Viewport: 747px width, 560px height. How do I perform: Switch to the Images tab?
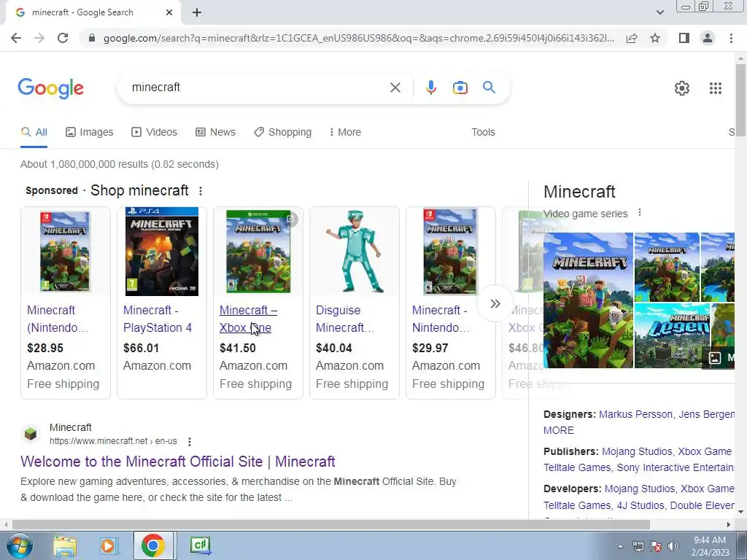(90, 132)
